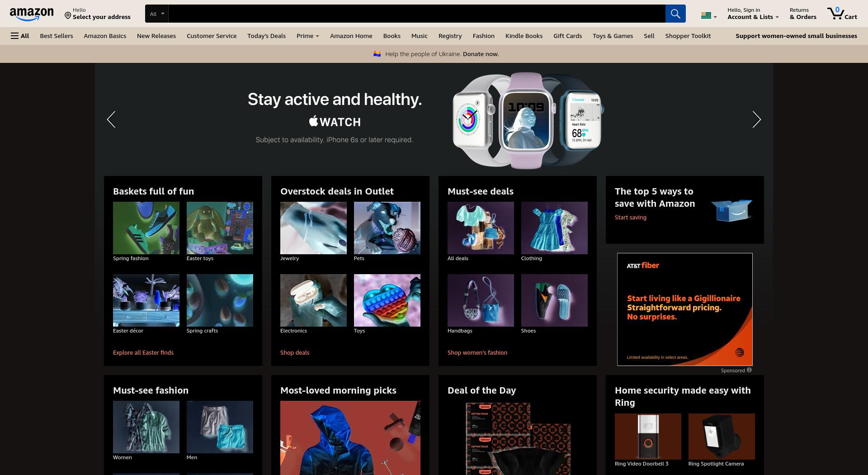
Task: Open Spring fashion thumbnail
Action: [x=146, y=228]
